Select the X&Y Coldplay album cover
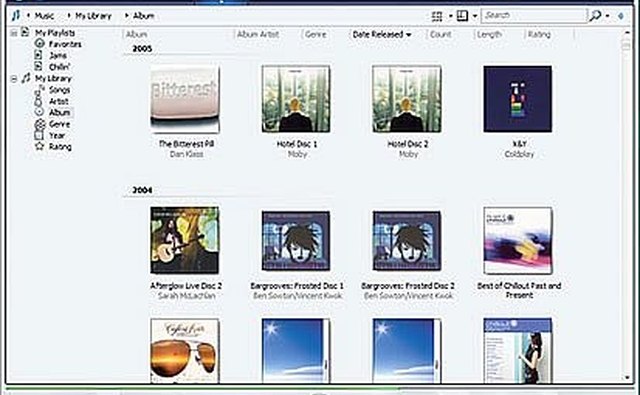The width and height of the screenshot is (640, 395). [x=518, y=99]
